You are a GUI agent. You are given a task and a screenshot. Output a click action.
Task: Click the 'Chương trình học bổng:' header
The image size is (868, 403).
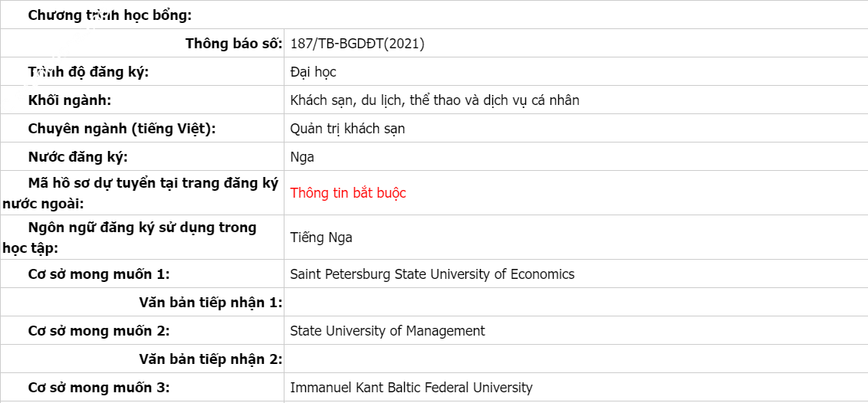(x=110, y=15)
